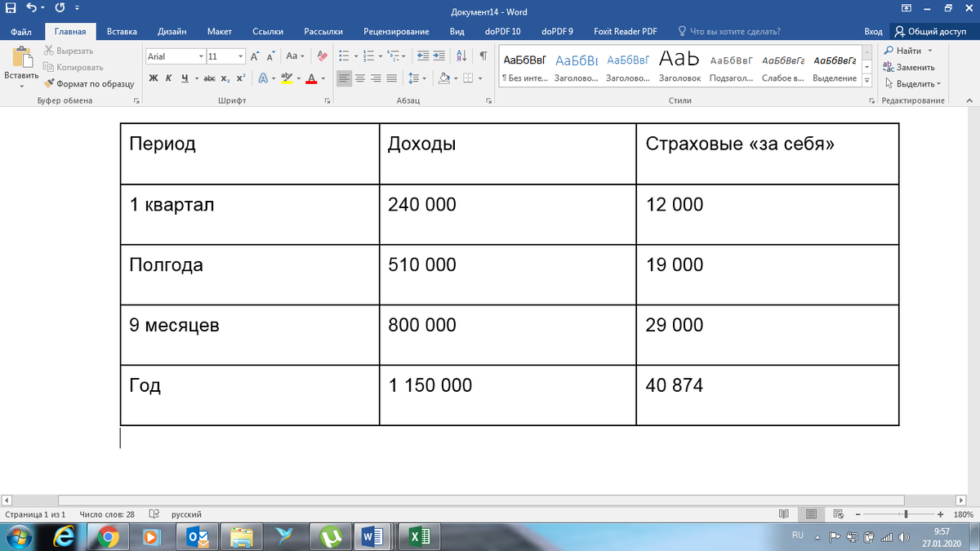Open uTorrent from the taskbar

coord(331,536)
